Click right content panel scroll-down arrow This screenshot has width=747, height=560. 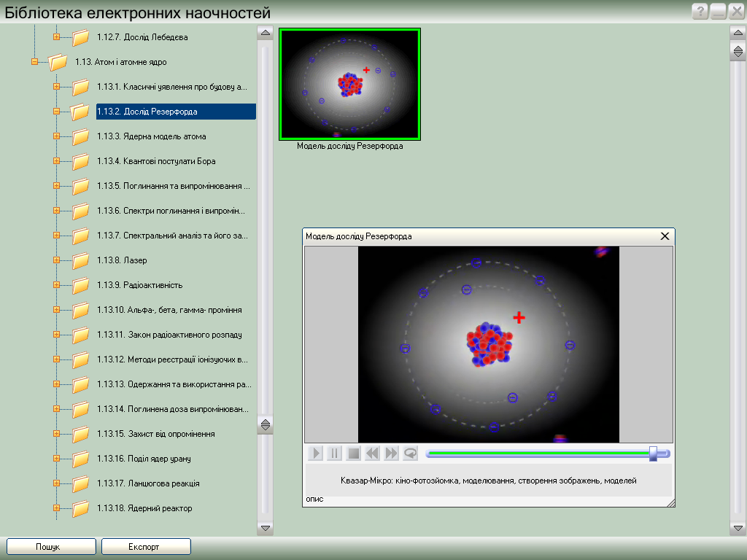coord(738,528)
